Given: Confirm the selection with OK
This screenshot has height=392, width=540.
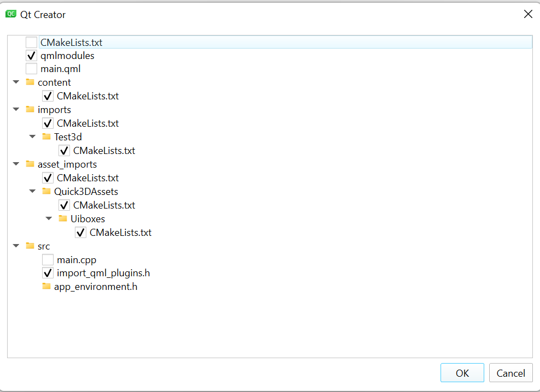Looking at the screenshot, I should tap(462, 373).
